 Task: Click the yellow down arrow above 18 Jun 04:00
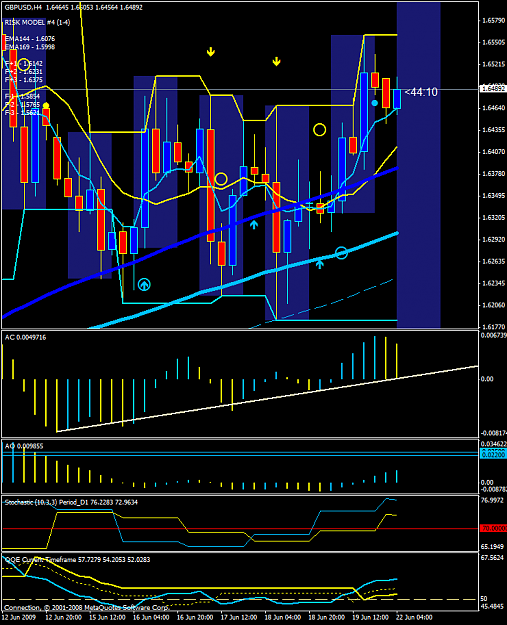[x=276, y=61]
